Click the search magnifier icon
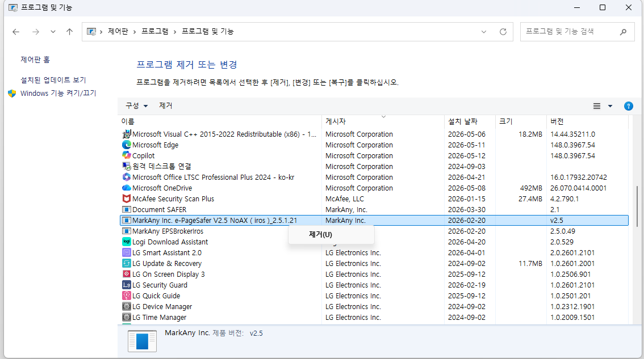Screen dimensions: 644x359 (623, 32)
